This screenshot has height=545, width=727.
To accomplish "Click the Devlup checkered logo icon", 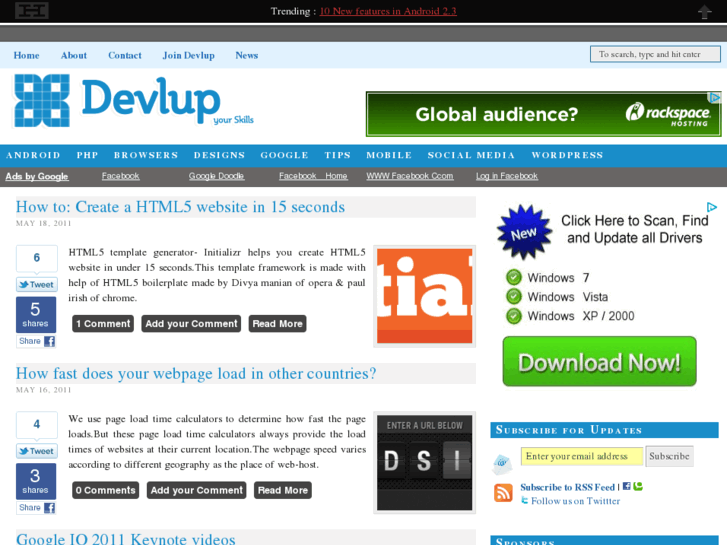I will [x=42, y=100].
